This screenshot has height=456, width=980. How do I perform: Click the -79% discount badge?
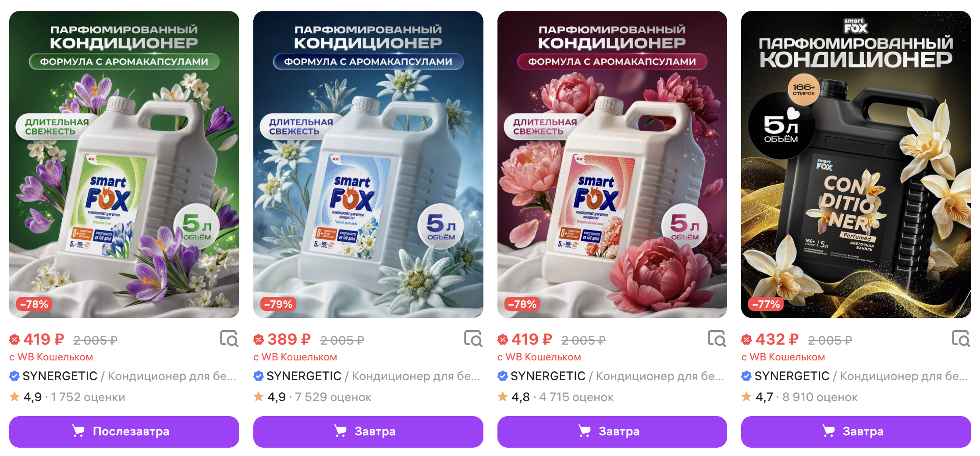[278, 304]
